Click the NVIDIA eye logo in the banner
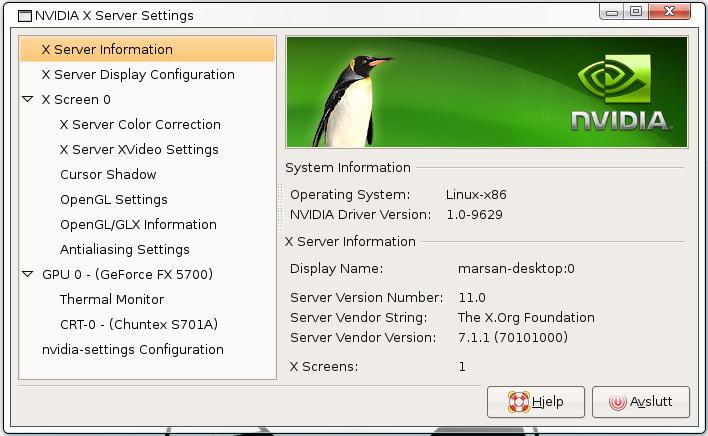 614,79
